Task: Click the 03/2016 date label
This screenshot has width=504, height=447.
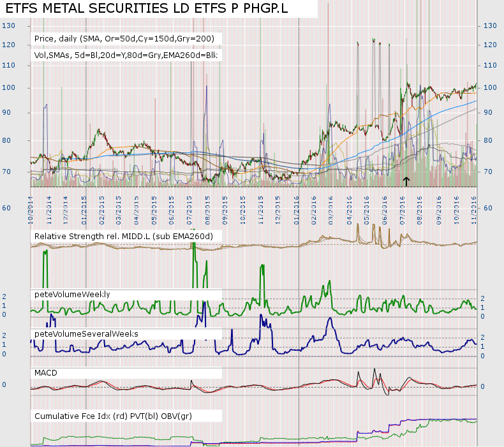Action: [330, 210]
